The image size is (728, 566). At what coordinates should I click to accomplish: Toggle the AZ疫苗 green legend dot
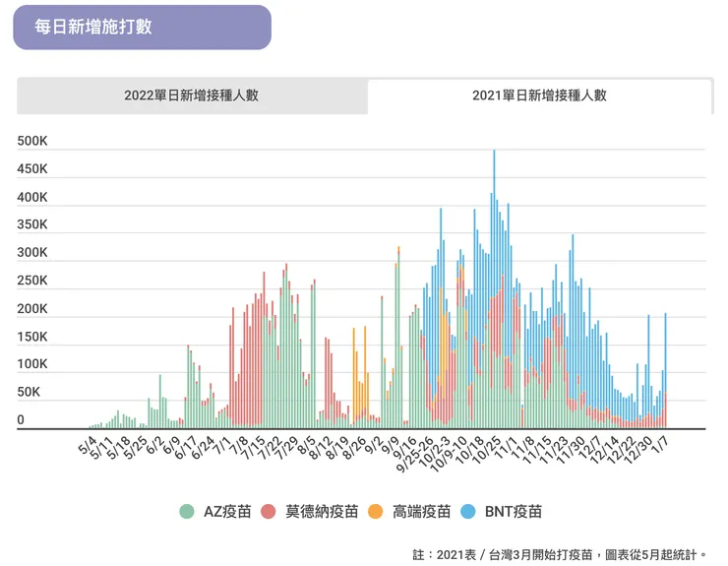point(187,512)
